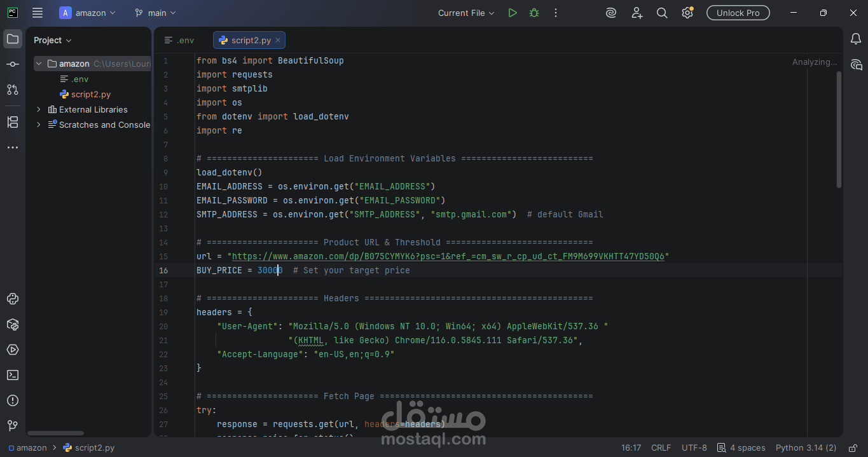
Task: Click "import smtplib" on line 3
Action: 231,88
